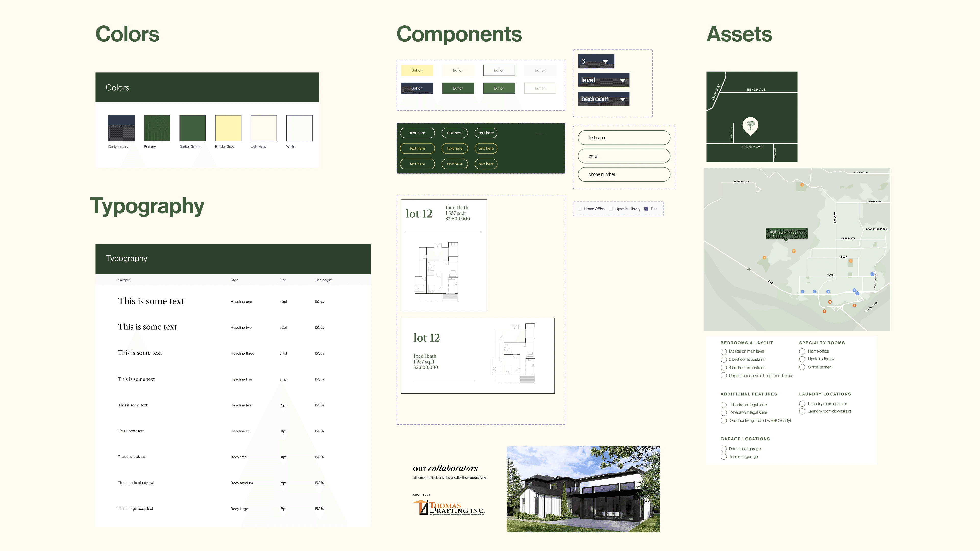Viewport: 980px width, 551px height.
Task: Click the house rendering image
Action: click(583, 489)
